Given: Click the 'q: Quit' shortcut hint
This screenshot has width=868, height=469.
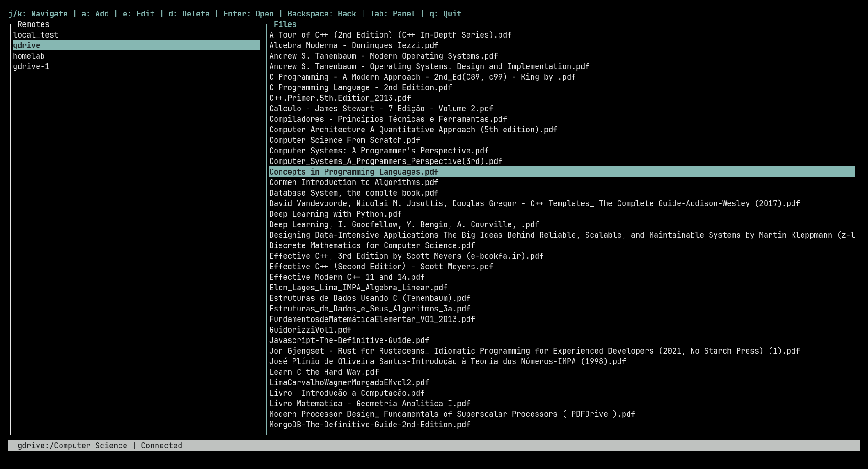Looking at the screenshot, I should coord(445,14).
